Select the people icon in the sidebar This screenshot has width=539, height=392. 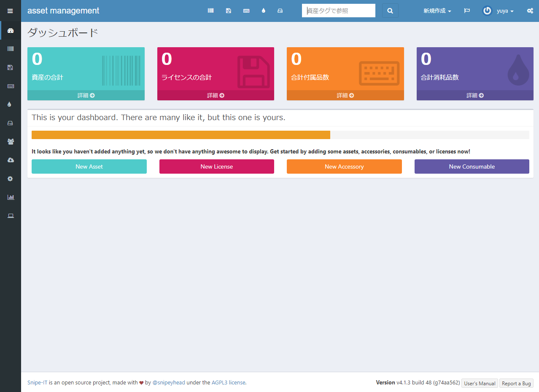click(x=10, y=142)
